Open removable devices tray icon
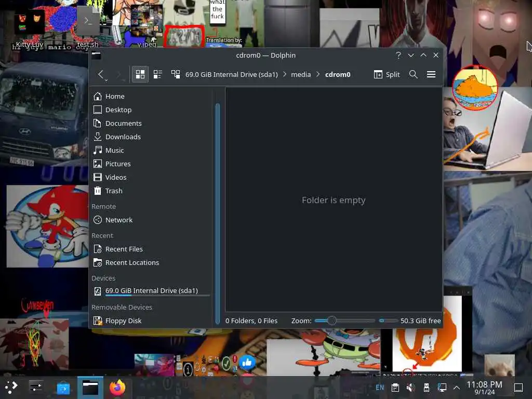The image size is (532, 399). pyautogui.click(x=427, y=388)
